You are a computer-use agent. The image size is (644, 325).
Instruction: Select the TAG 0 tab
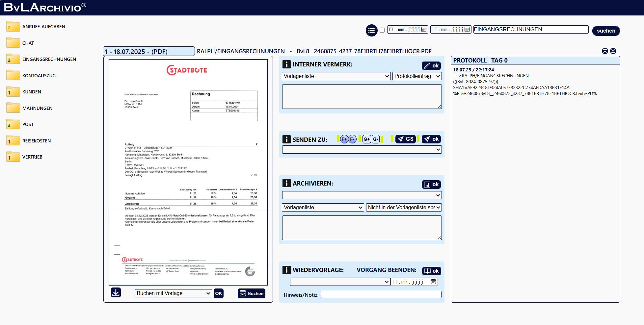coord(499,61)
